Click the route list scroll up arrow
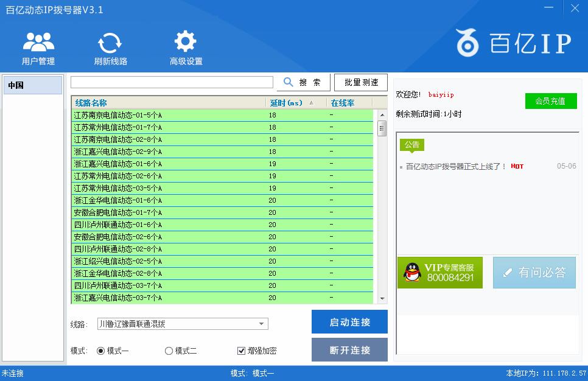 (382, 115)
